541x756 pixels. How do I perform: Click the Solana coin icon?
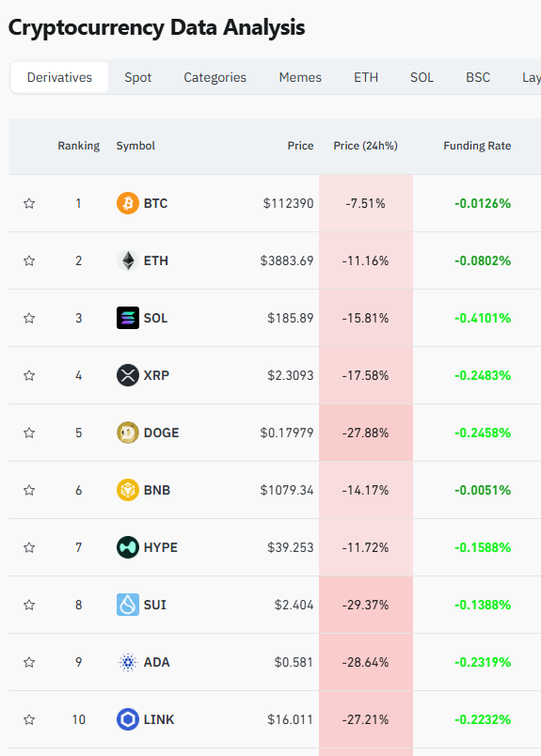pos(128,318)
